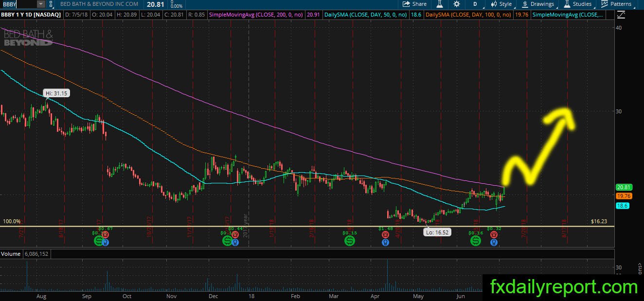Click the $0.67 earnings estimate label
The image size is (644, 301).
105,228
